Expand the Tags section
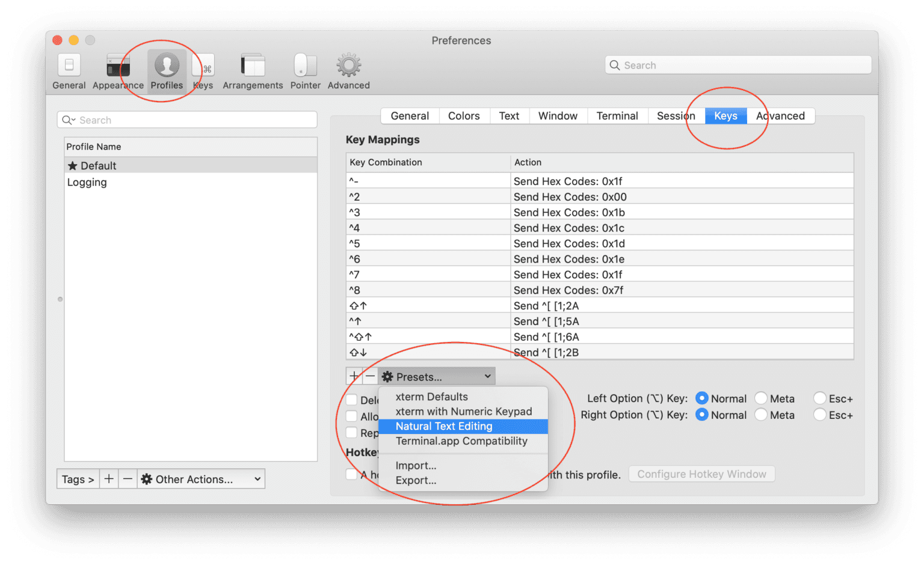The width and height of the screenshot is (924, 565). 77,478
